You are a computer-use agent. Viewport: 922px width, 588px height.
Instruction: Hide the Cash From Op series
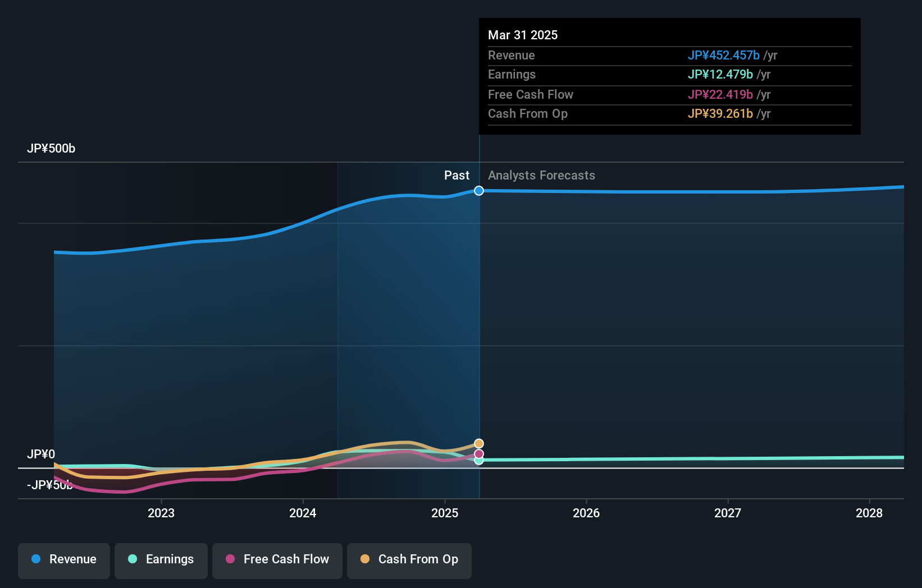click(409, 559)
